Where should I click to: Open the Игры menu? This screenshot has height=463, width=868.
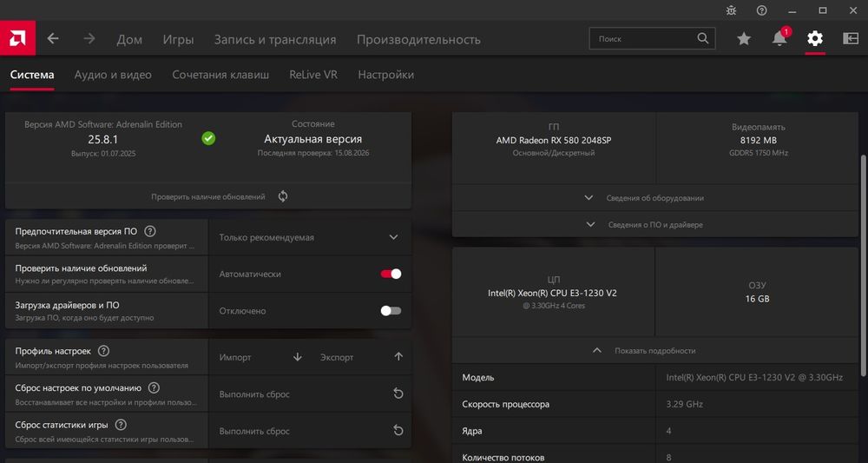[178, 39]
